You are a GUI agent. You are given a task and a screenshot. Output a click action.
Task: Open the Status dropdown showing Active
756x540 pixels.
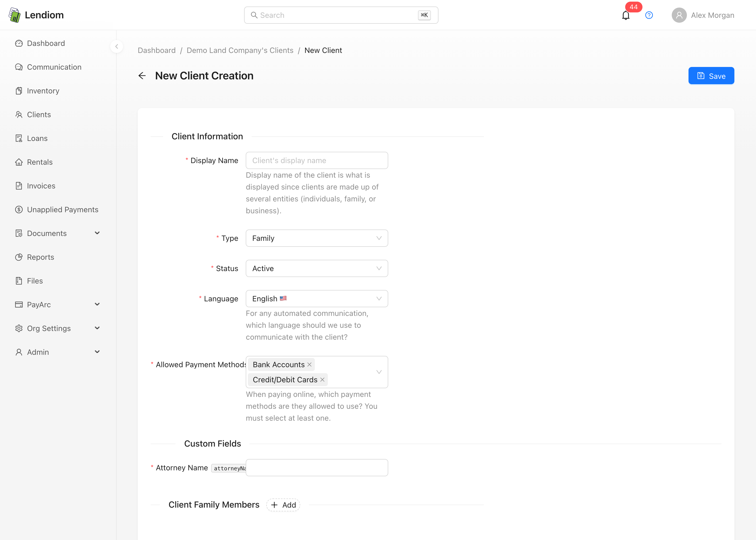point(316,268)
